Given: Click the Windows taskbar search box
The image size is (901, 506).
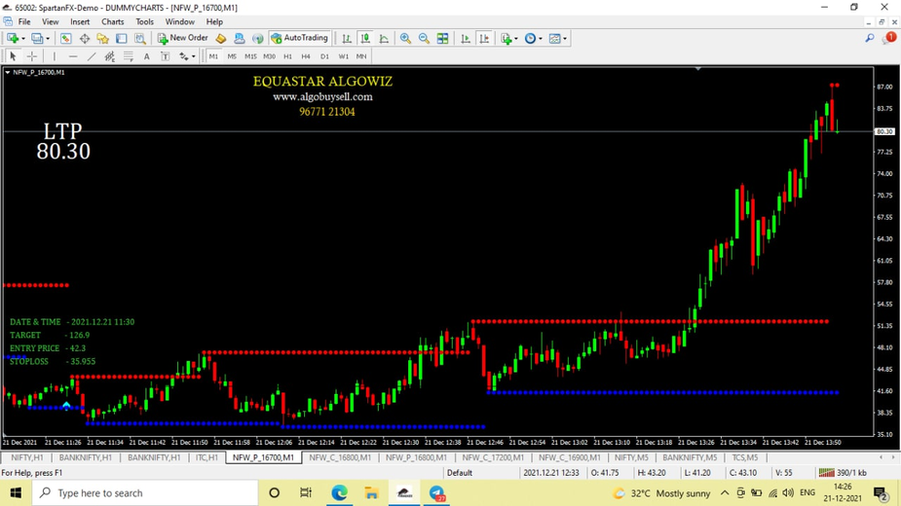Looking at the screenshot, I should [145, 493].
